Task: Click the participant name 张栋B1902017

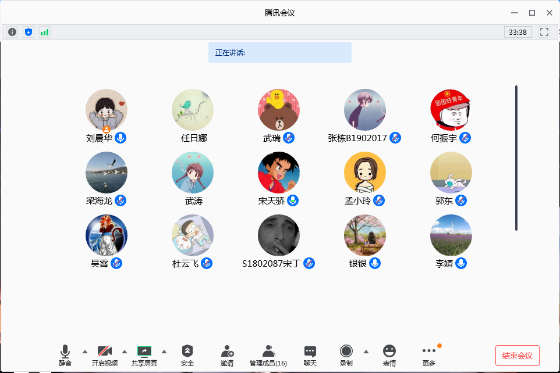Action: [x=358, y=138]
